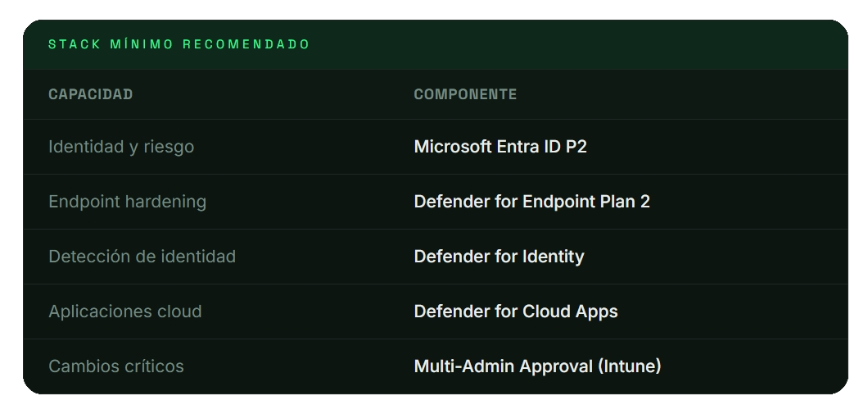This screenshot has height=414, width=868.
Task: Click the 'Defender for Identity' component
Action: tap(499, 257)
